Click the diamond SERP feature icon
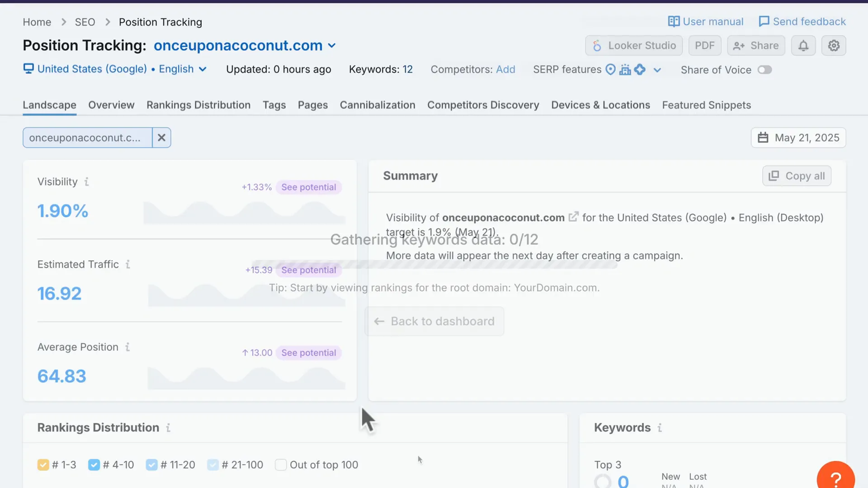The height and width of the screenshot is (488, 868). (x=640, y=69)
